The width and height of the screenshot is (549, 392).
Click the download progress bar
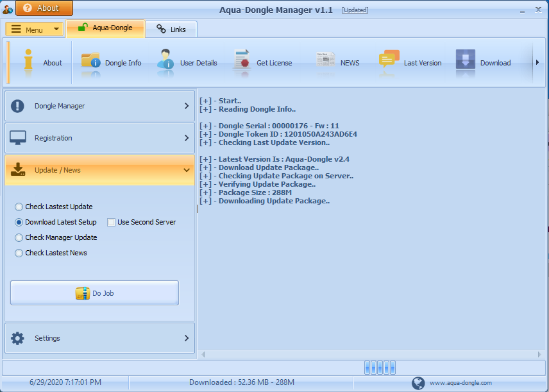pyautogui.click(x=273, y=368)
